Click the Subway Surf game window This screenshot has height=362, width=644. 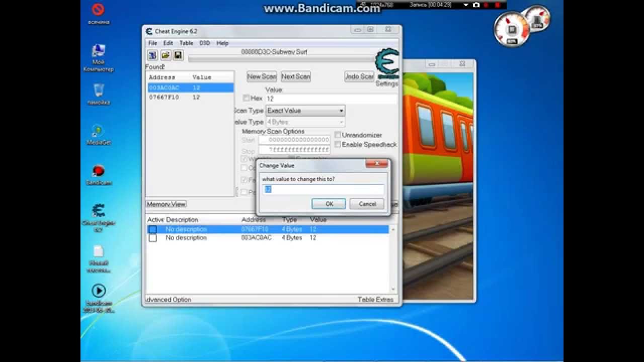(x=438, y=181)
